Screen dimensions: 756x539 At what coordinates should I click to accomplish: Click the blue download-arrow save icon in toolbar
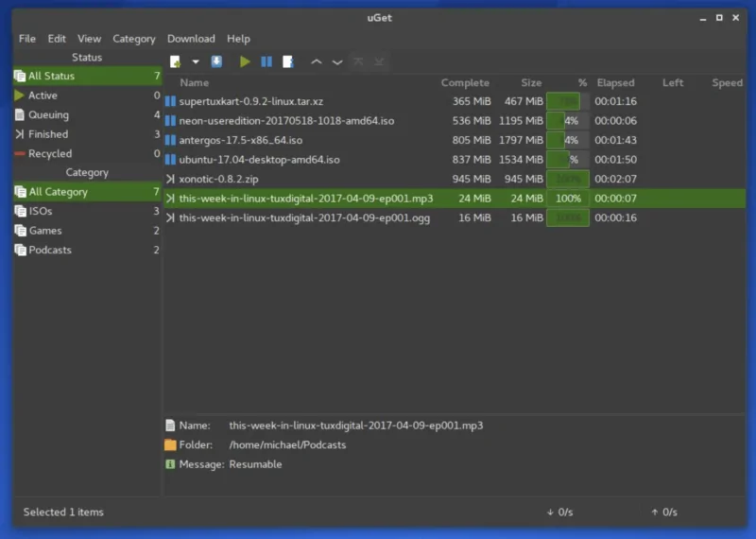coord(216,61)
